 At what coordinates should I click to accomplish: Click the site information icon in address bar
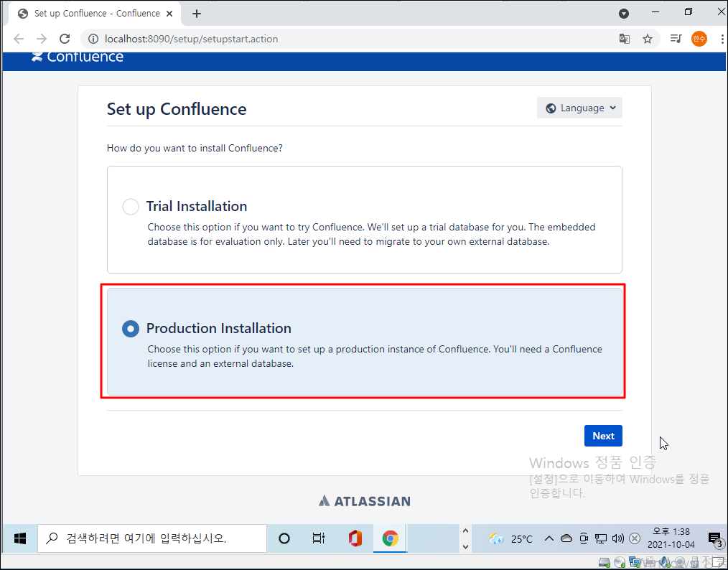(93, 39)
